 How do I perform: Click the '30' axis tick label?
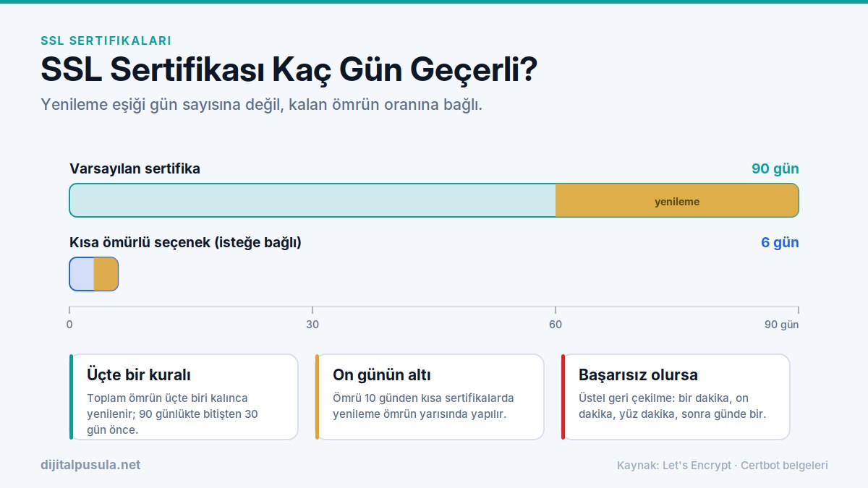[x=312, y=325]
